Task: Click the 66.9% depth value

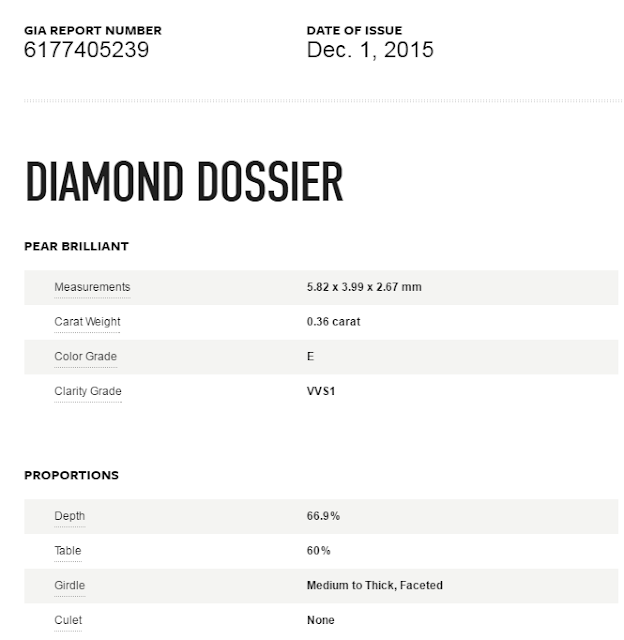Action: click(323, 516)
